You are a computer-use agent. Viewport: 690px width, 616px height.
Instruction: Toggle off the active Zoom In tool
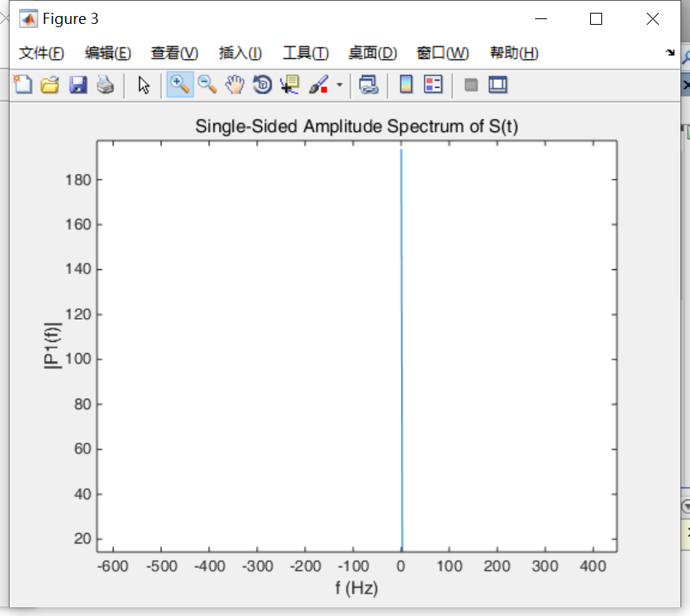(x=180, y=85)
